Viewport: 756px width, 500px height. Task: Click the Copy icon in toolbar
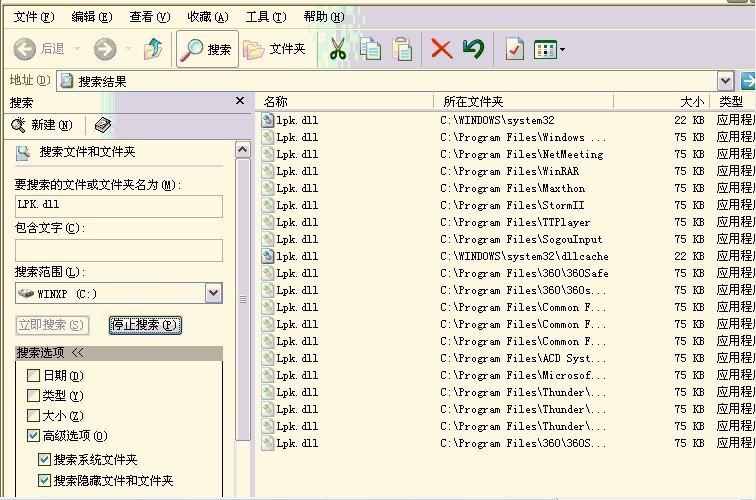coord(370,49)
